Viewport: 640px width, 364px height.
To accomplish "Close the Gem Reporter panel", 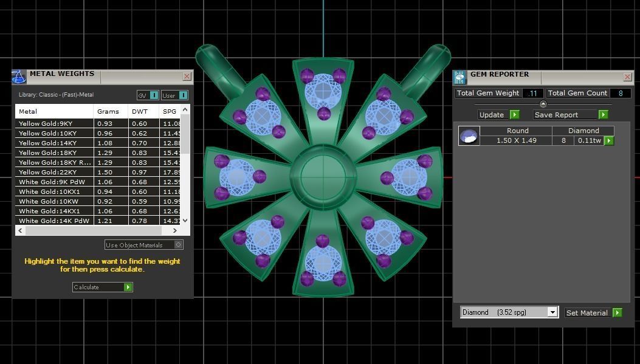I will [x=628, y=77].
